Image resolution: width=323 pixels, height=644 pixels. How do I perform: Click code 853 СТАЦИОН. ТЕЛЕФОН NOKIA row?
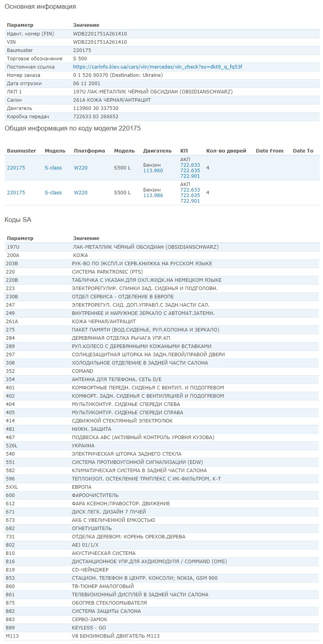[x=161, y=578]
